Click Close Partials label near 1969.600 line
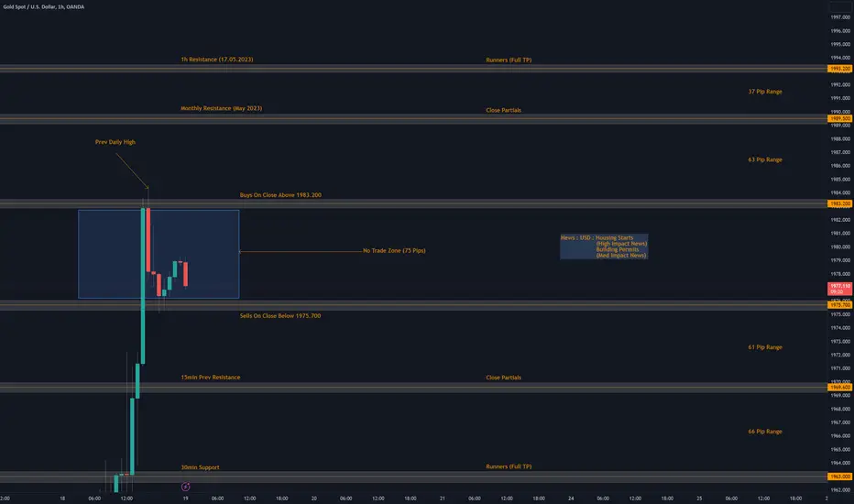Viewport: 854px width, 504px height. (503, 378)
